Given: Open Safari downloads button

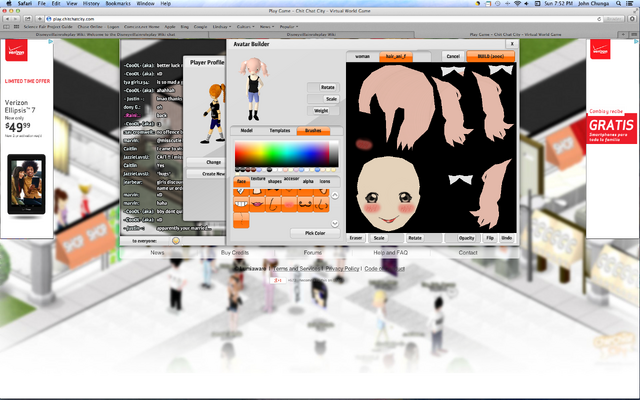Looking at the screenshot, I should pos(632,19).
